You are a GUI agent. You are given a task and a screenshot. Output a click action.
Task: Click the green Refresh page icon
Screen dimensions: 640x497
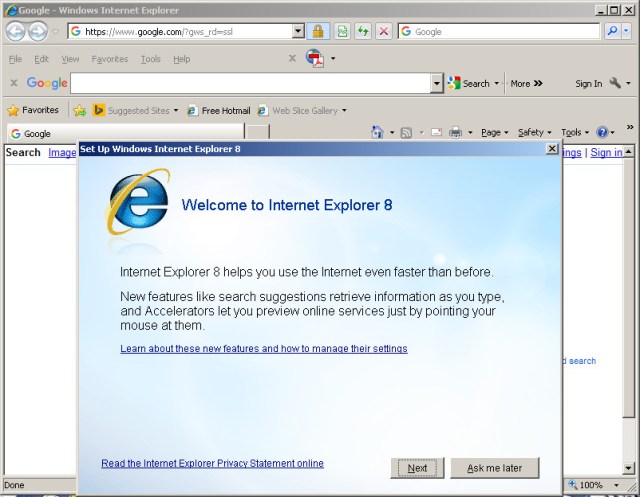point(362,31)
